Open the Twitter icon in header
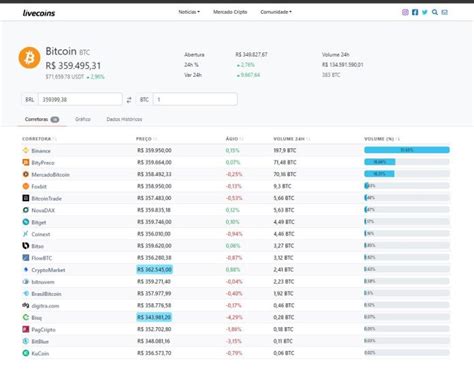 click(x=425, y=12)
